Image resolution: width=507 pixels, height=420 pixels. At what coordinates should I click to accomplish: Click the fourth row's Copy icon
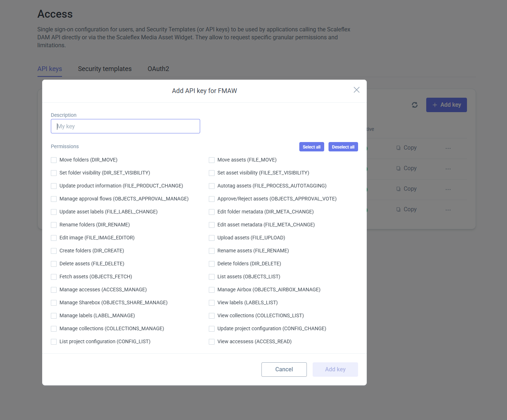398,209
